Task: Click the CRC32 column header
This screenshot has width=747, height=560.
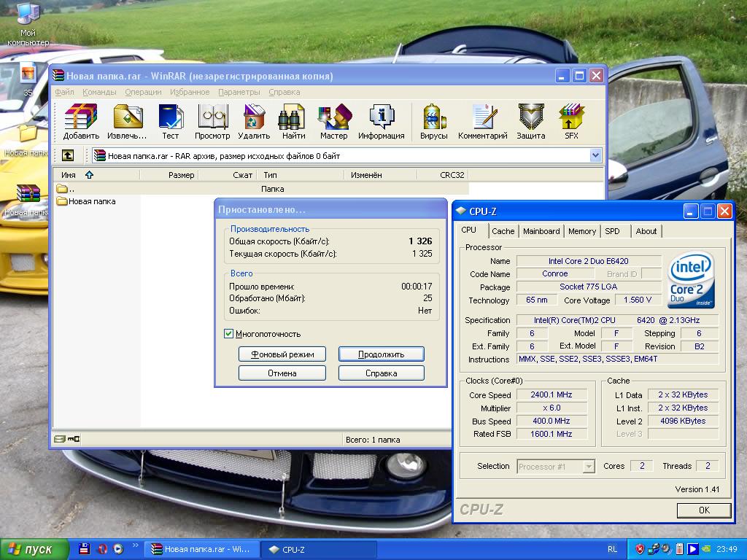Action: pos(443,175)
